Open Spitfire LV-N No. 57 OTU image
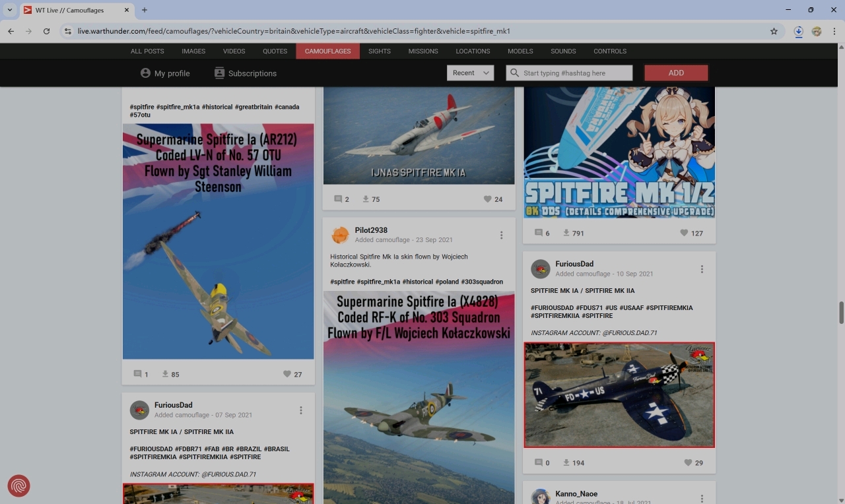The width and height of the screenshot is (845, 504). coord(218,241)
